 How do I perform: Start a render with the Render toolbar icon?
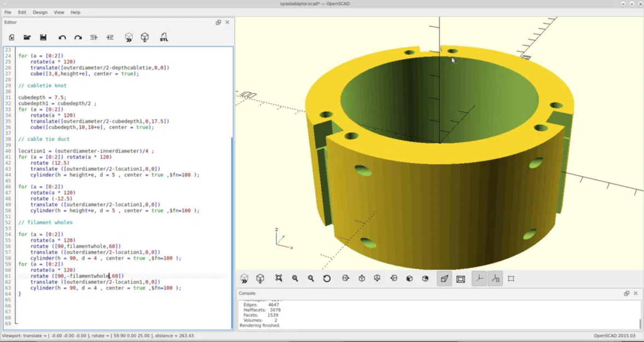point(144,37)
